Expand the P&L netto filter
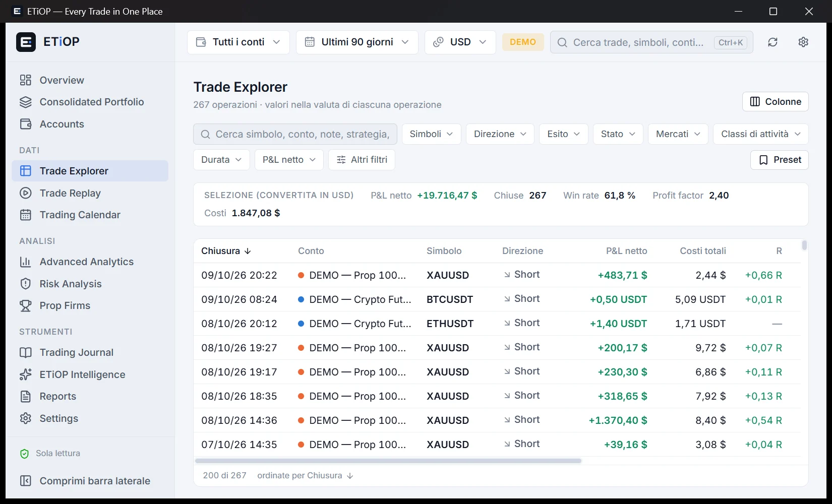Screen dimensions: 832x504 click(289, 160)
